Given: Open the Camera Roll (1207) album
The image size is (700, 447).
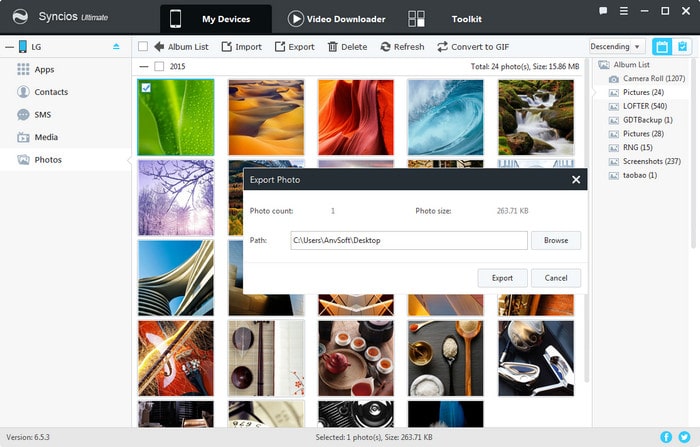Looking at the screenshot, I should pos(646,79).
